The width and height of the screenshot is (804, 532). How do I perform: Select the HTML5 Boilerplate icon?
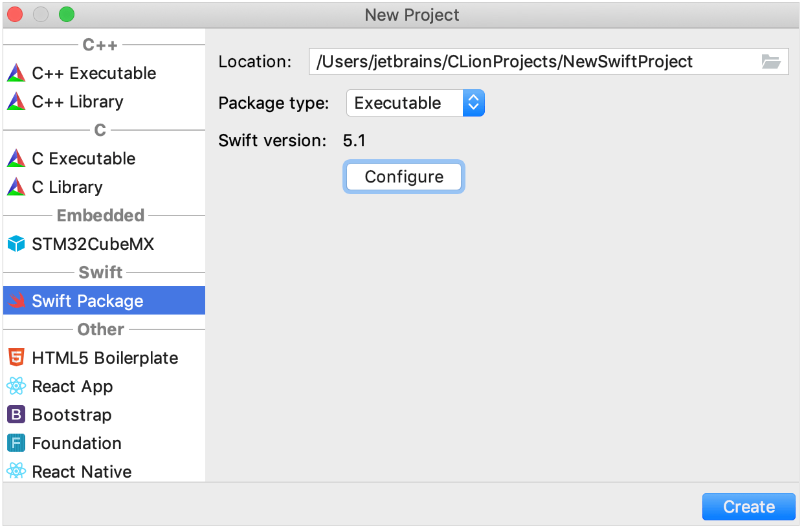coord(17,357)
